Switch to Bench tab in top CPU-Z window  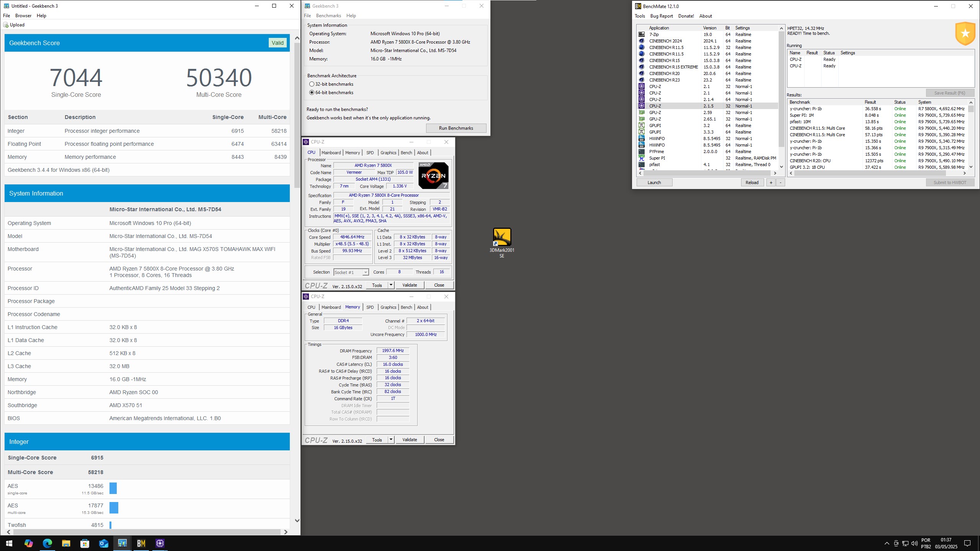(406, 153)
